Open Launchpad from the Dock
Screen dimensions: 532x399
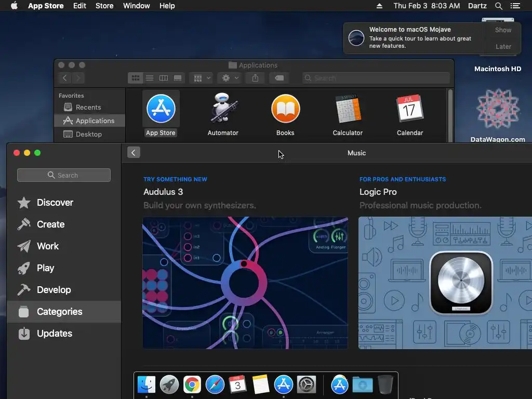[x=169, y=385]
